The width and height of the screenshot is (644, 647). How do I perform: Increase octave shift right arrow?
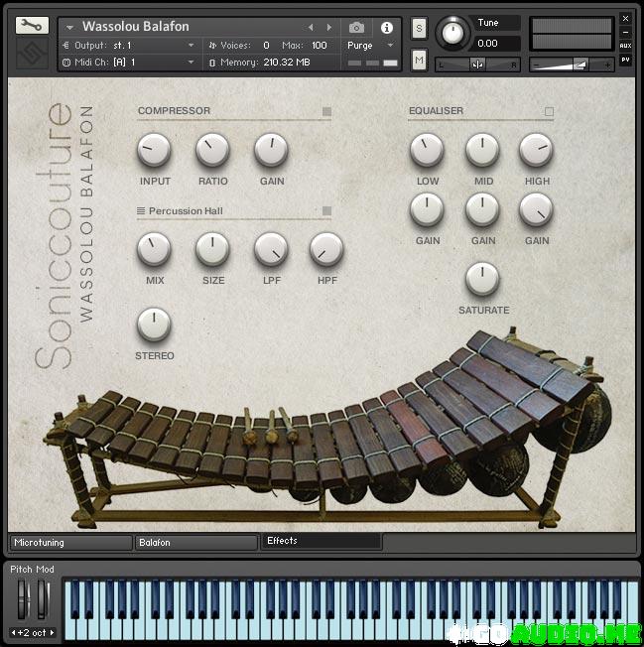[52, 632]
